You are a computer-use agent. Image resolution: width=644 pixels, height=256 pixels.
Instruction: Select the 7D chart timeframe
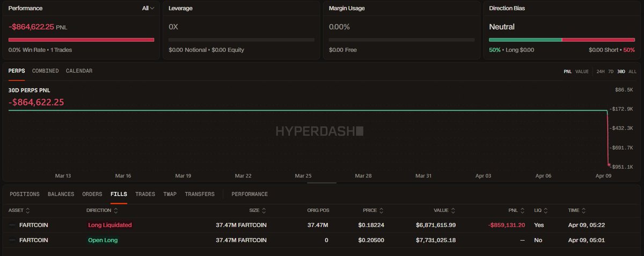click(611, 71)
